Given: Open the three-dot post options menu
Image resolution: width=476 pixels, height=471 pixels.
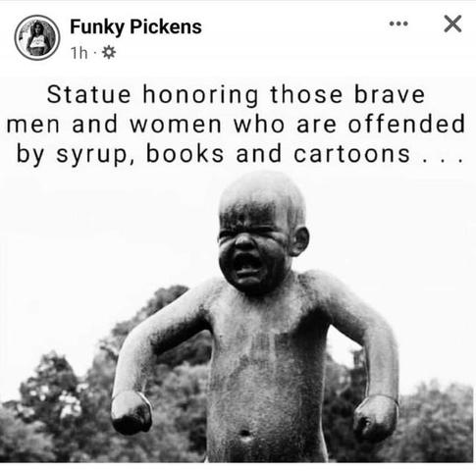Looking at the screenshot, I should pos(398,24).
